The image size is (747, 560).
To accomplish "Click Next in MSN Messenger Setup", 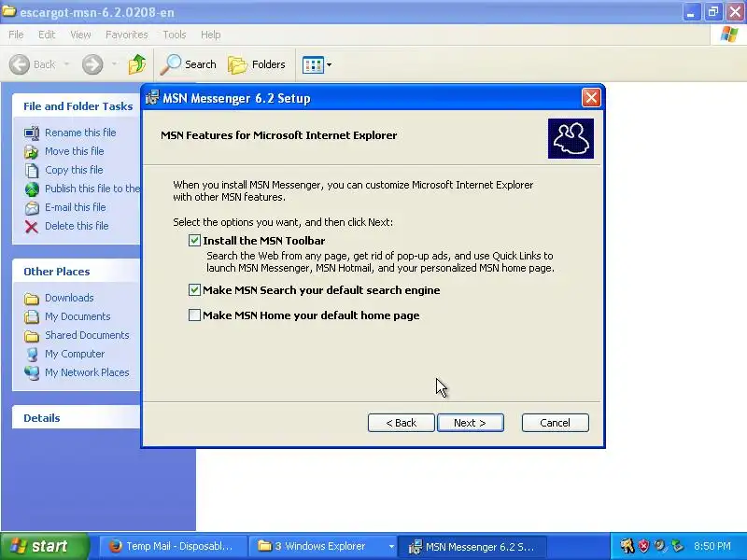I will pyautogui.click(x=471, y=423).
